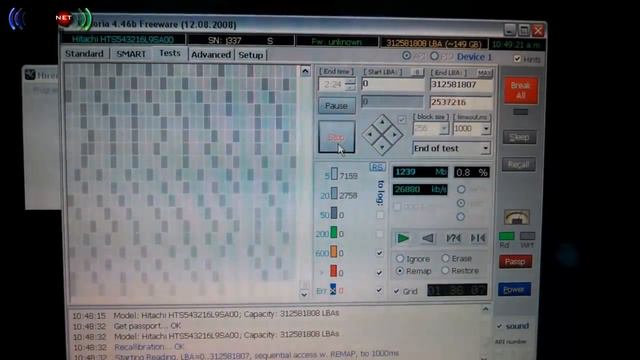The height and width of the screenshot is (360, 640).
Task: Switch to the Advanced tab
Action: tap(211, 55)
